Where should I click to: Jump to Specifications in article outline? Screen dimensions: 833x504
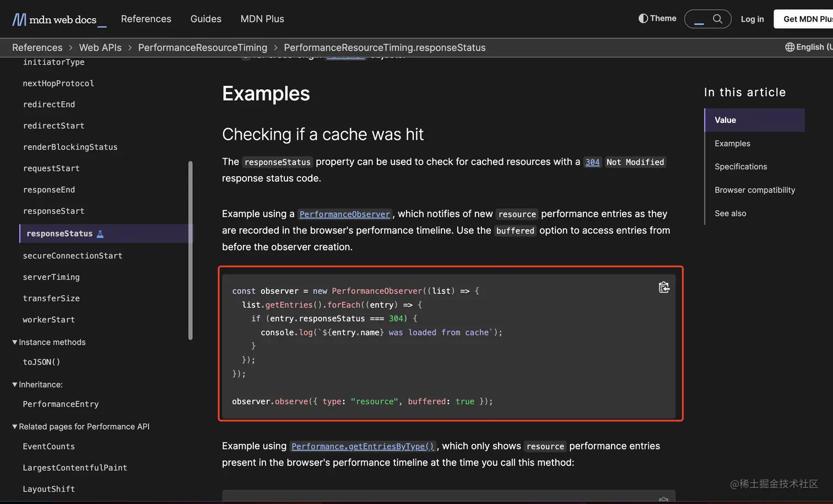[740, 166]
